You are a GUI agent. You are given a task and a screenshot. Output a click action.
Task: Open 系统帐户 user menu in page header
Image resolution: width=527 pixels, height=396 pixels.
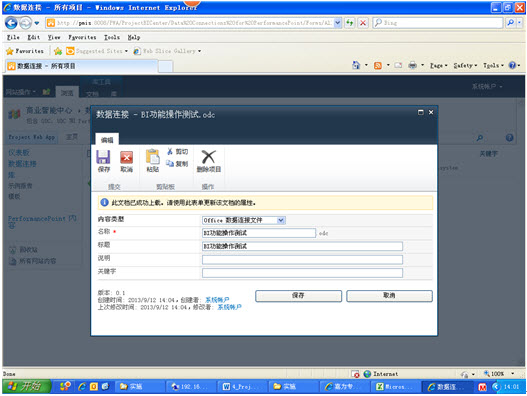487,87
